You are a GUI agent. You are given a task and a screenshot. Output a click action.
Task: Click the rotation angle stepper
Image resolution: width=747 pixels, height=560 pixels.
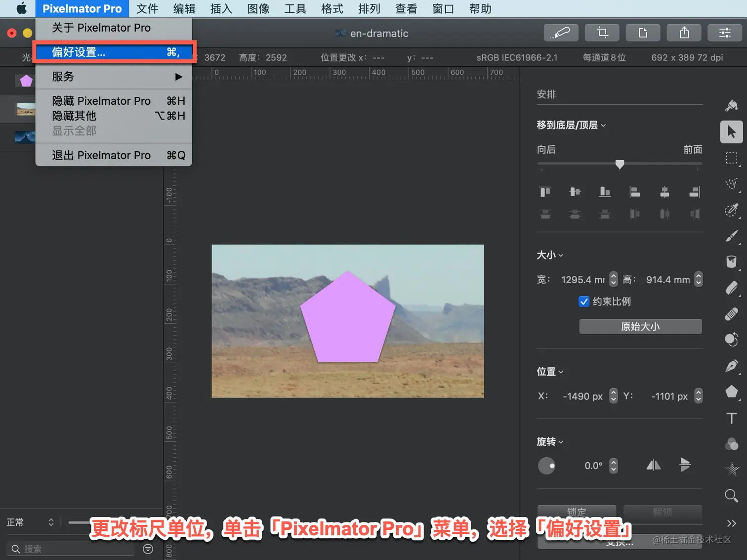(613, 466)
